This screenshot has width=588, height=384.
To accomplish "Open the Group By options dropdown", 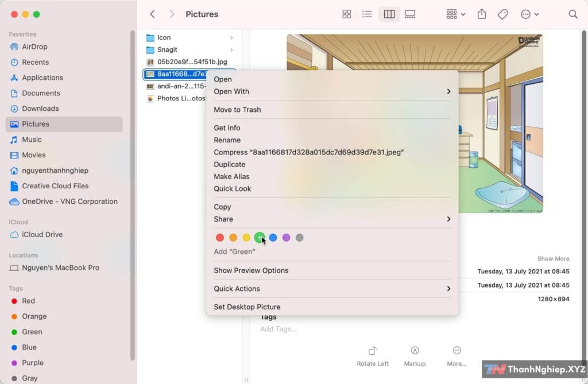I will coord(455,14).
